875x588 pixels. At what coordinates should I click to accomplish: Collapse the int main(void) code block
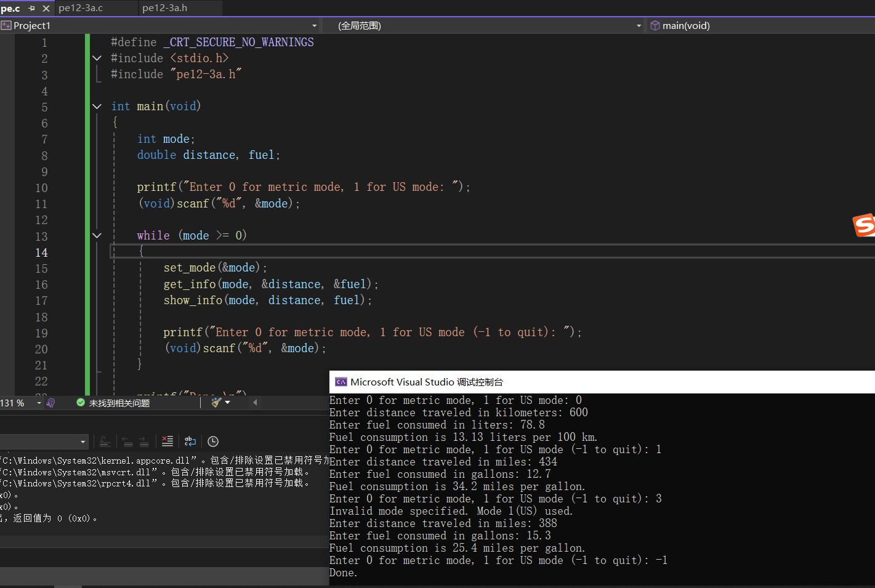97,107
